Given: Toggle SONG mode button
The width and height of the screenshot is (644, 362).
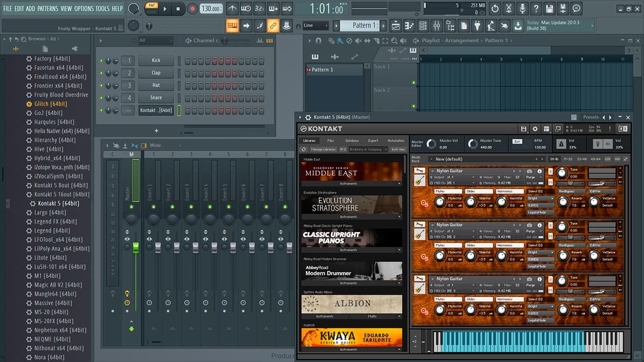Looking at the screenshot, I should [152, 11].
